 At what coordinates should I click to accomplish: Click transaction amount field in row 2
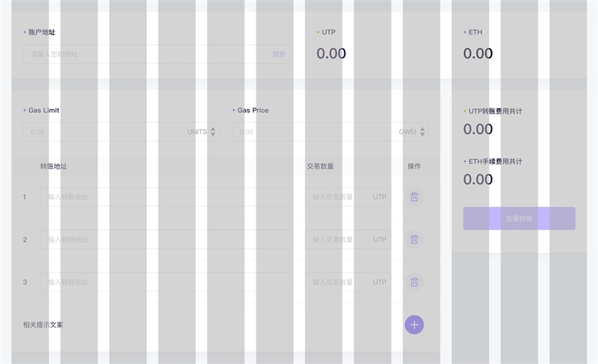point(348,239)
